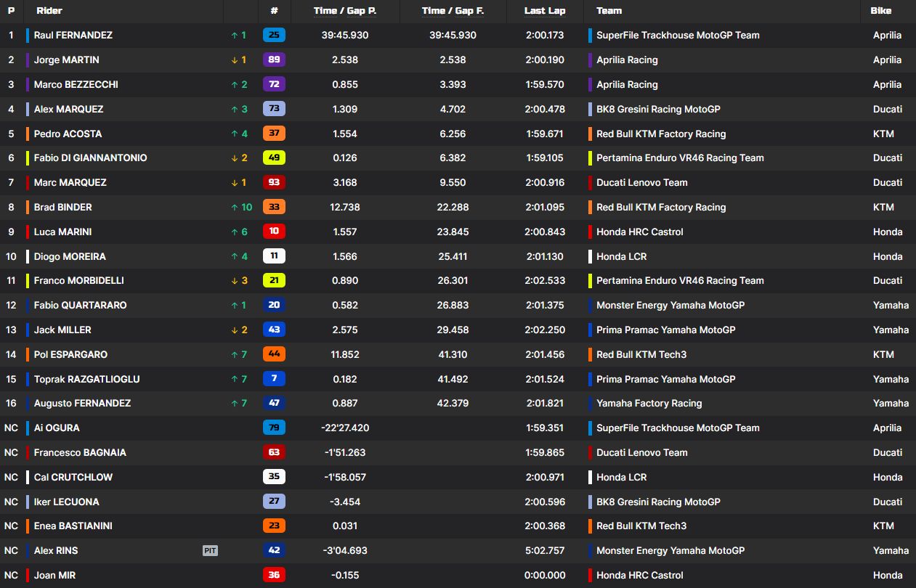Screen dimensions: 916x588
Task: Click the yellow 21 badge for Morbidelli
Action: click(274, 280)
